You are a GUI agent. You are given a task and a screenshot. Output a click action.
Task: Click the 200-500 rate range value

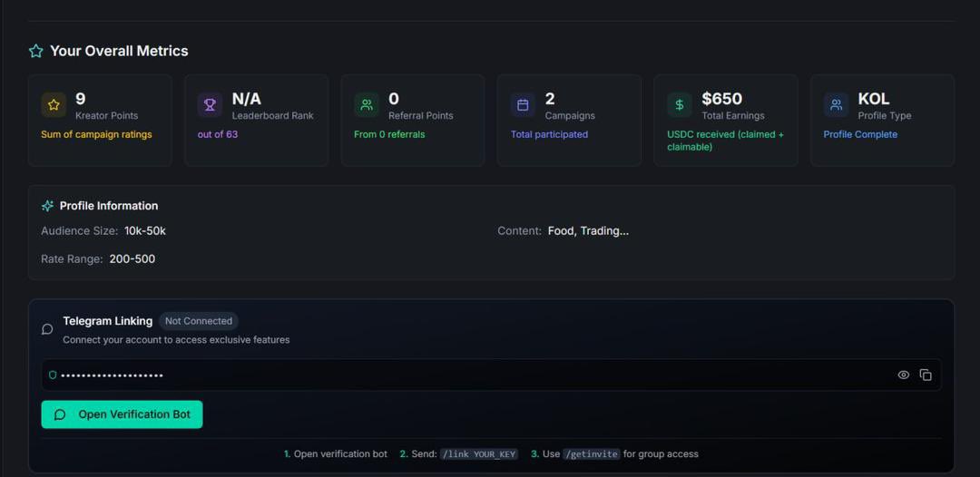[132, 259]
